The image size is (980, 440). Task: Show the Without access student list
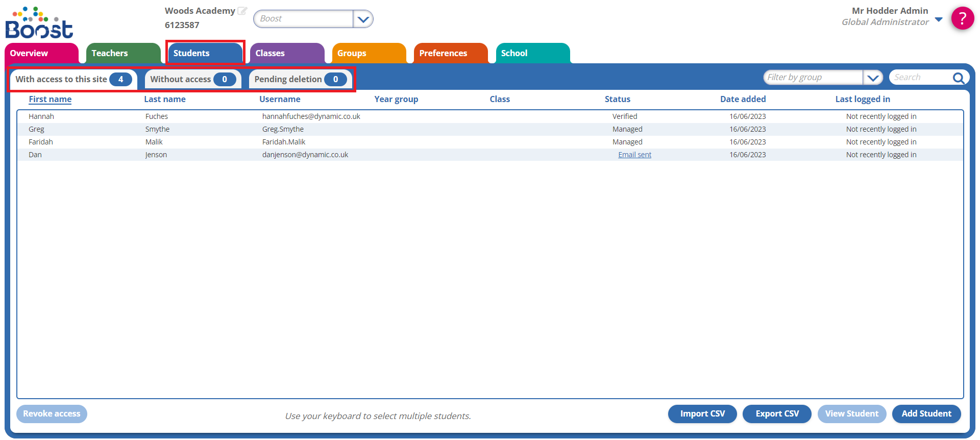pos(192,79)
